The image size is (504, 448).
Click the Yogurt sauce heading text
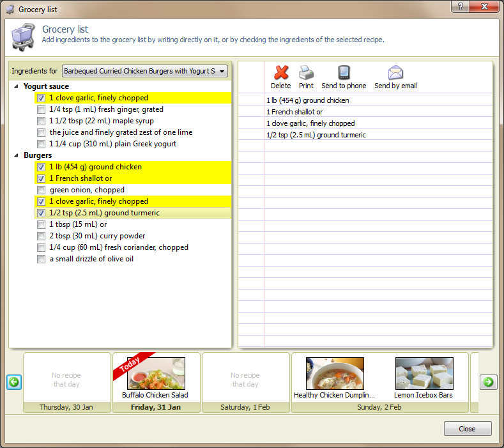click(46, 86)
